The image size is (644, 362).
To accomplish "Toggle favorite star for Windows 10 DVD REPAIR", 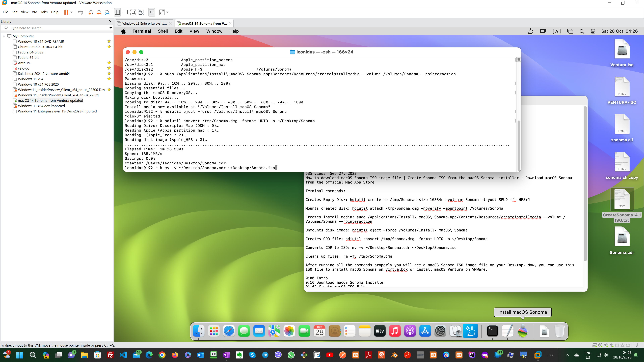I will 109,41.
